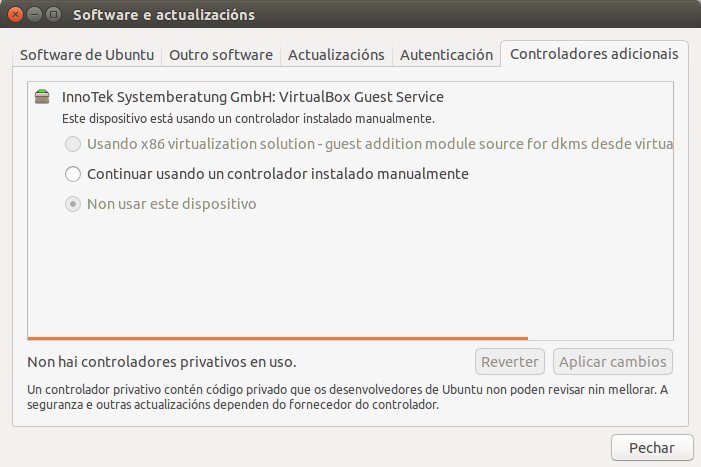Viewport: 701px width, 467px height.
Task: Click the Pechar button
Action: pyautogui.click(x=652, y=447)
